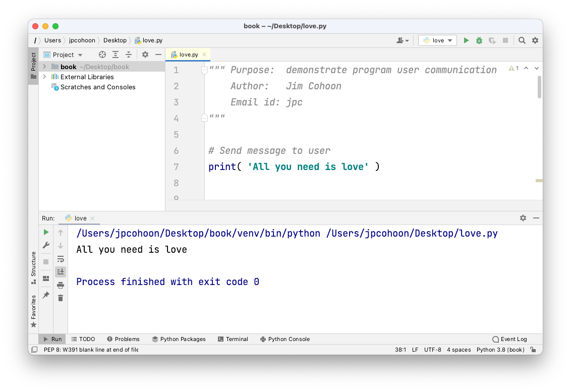The height and width of the screenshot is (392, 571).
Task: Rerun the program from the Run panel
Action: pyautogui.click(x=45, y=232)
